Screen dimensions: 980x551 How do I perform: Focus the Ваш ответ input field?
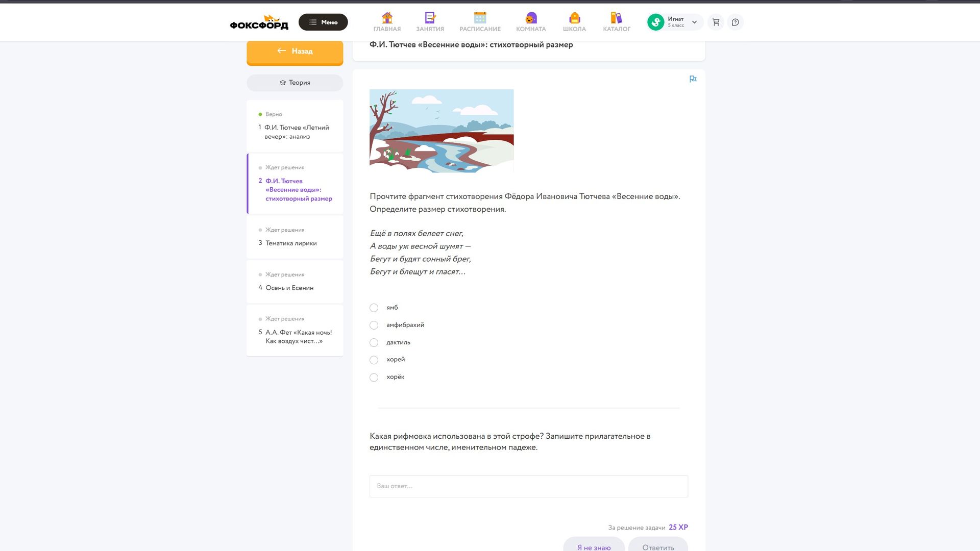pyautogui.click(x=529, y=486)
